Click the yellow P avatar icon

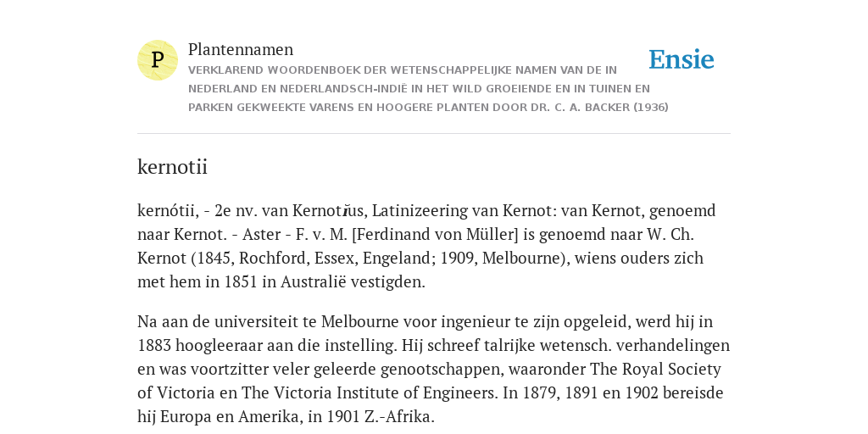[158, 60]
